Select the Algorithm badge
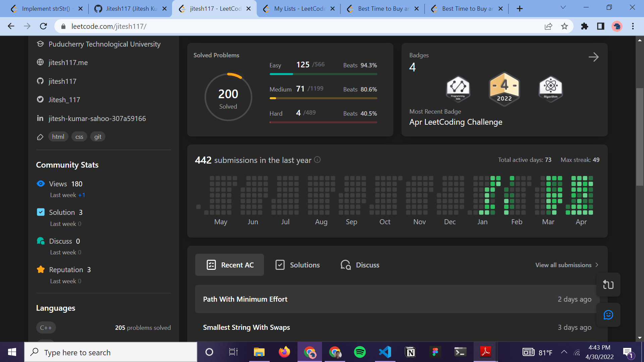The image size is (644, 362). coord(550,89)
